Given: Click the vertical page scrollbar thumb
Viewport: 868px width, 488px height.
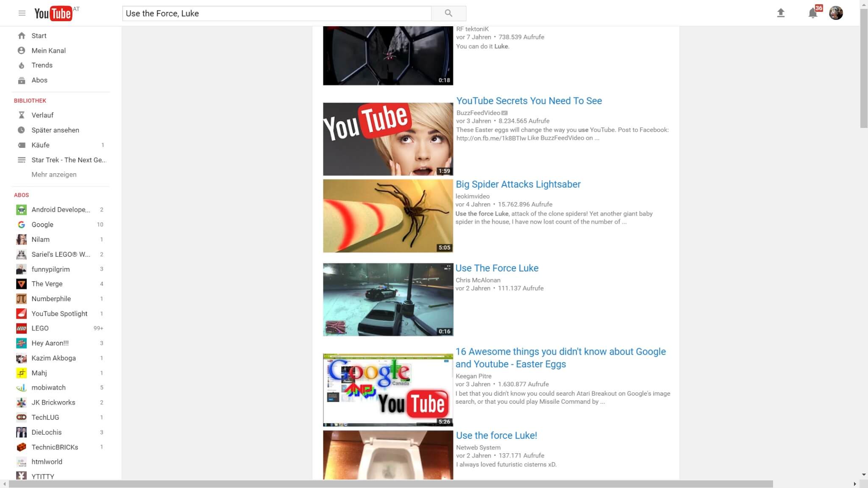Looking at the screenshot, I should 863,68.
